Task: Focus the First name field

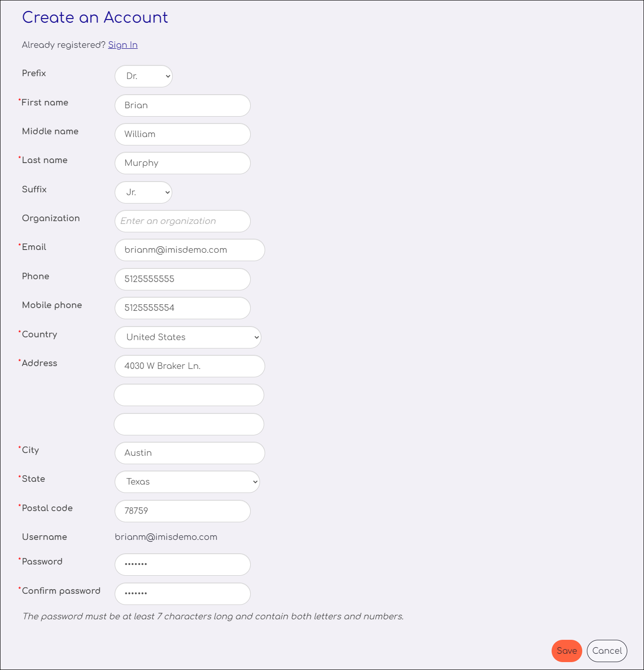Action: tap(182, 105)
